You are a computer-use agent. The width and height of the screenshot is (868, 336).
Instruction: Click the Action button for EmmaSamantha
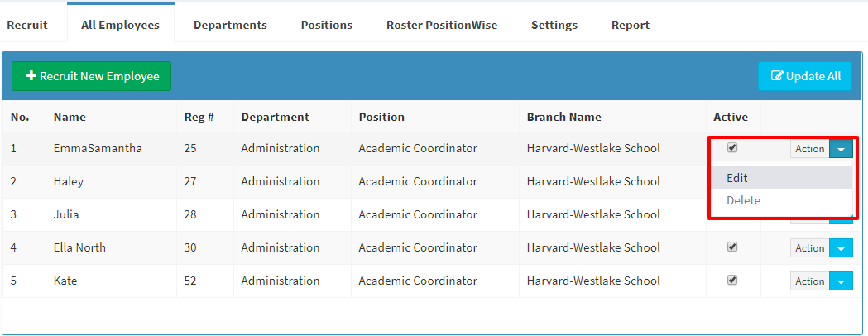click(810, 148)
